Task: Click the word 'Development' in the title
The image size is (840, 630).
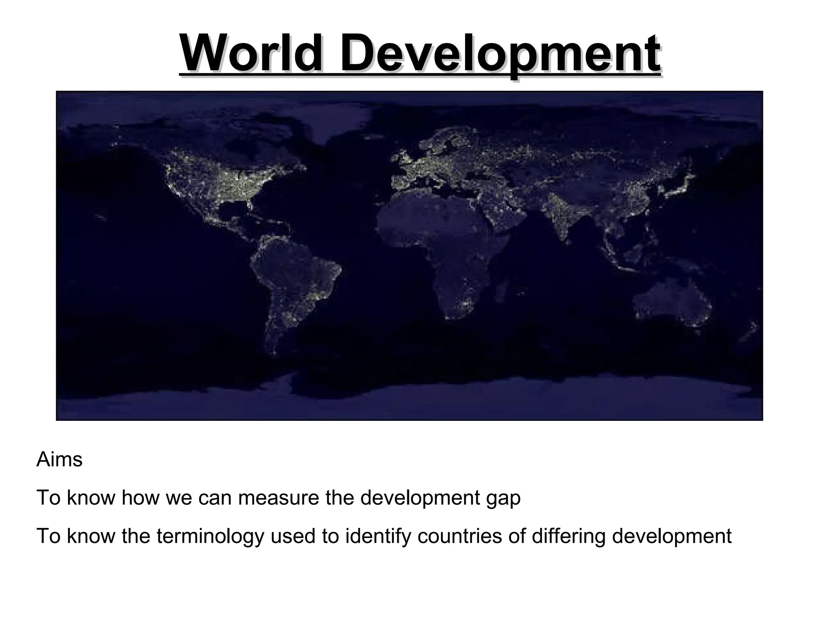Action: [500, 54]
